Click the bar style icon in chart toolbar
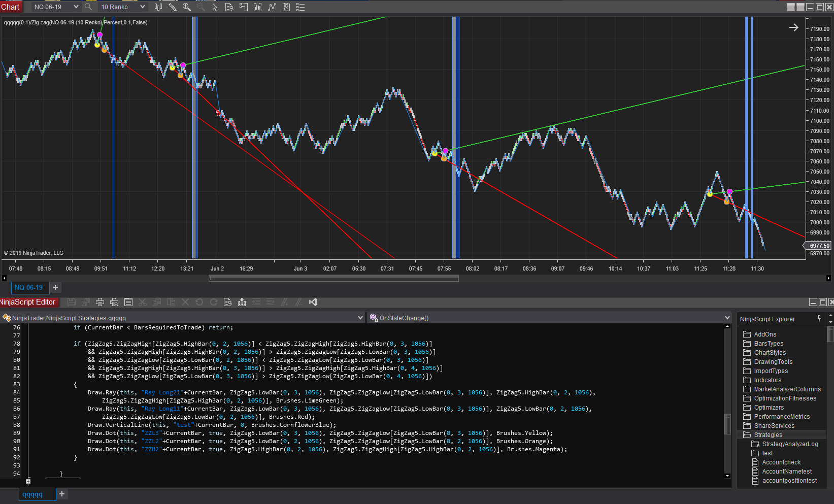This screenshot has width=834, height=504. coord(158,7)
